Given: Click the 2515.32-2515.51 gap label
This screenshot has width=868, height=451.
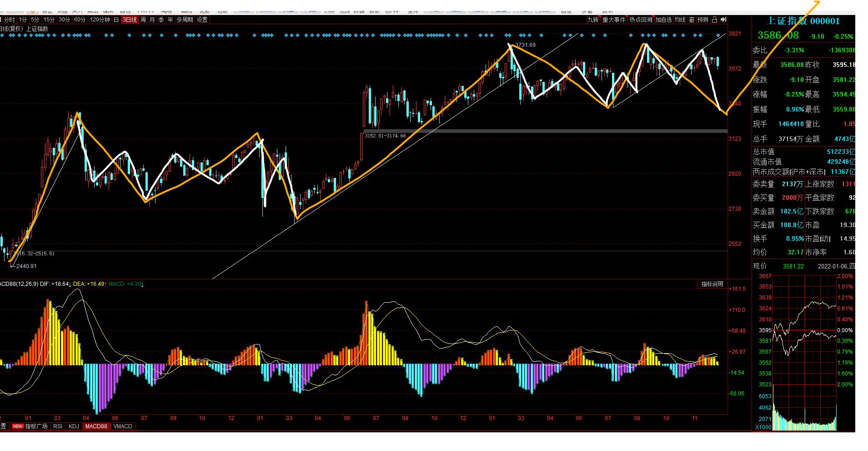Looking at the screenshot, I should (x=34, y=253).
